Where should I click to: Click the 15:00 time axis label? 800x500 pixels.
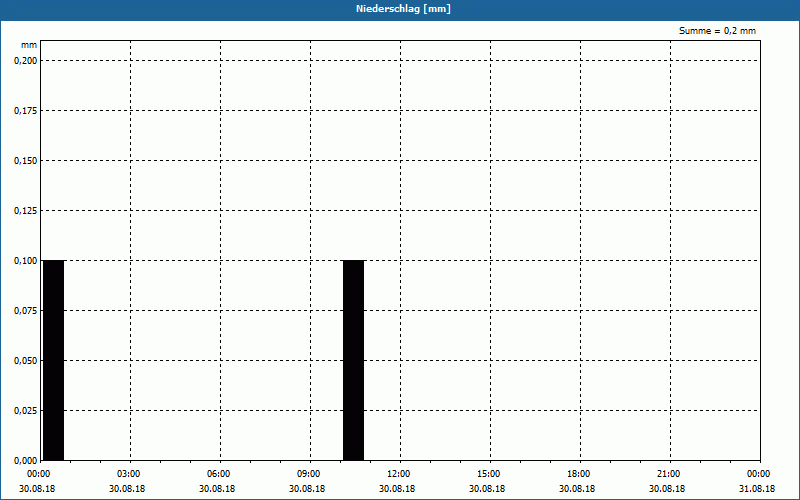(x=488, y=474)
